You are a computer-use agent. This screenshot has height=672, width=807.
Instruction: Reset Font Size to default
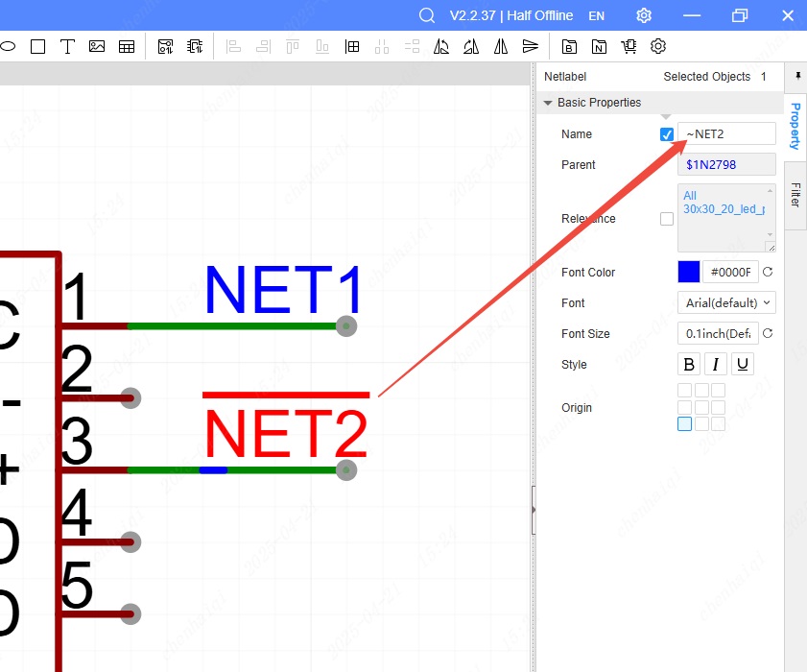coord(768,334)
